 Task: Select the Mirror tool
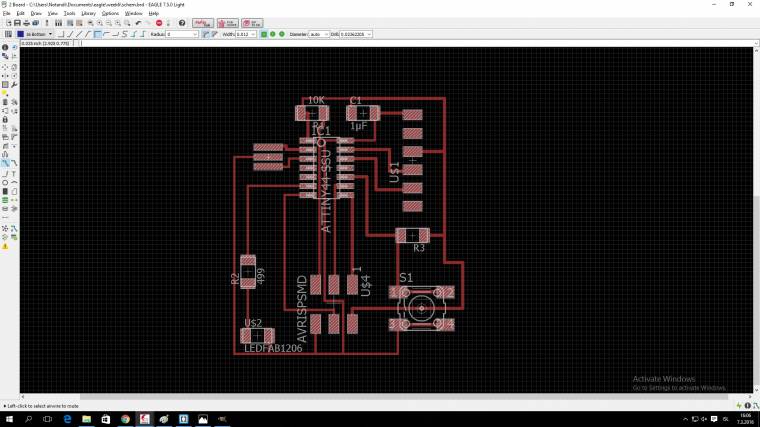(5, 76)
